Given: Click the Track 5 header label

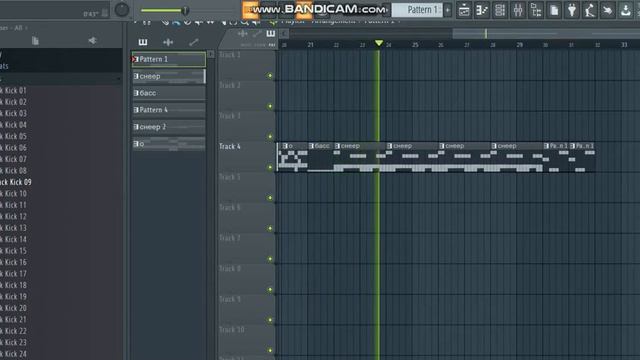Looking at the screenshot, I should coord(230,177).
